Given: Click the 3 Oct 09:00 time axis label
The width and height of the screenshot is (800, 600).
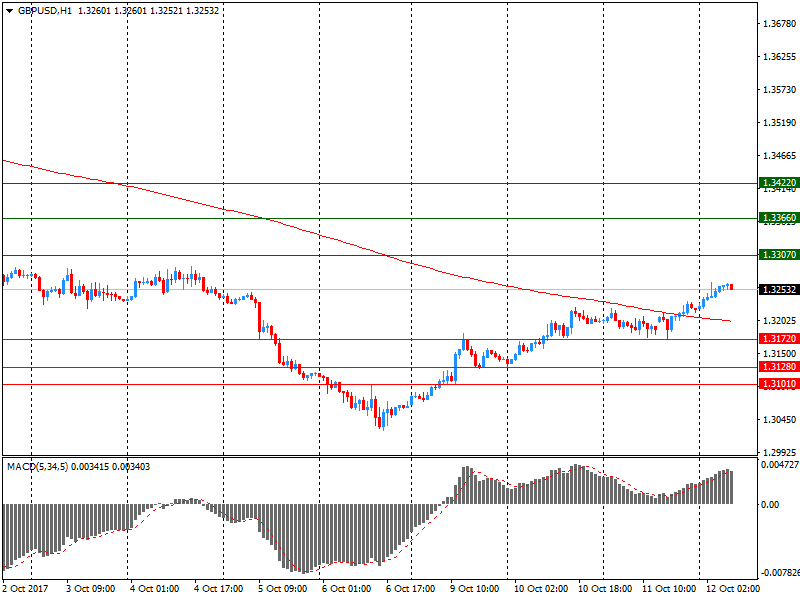Looking at the screenshot, I should click(91, 588).
